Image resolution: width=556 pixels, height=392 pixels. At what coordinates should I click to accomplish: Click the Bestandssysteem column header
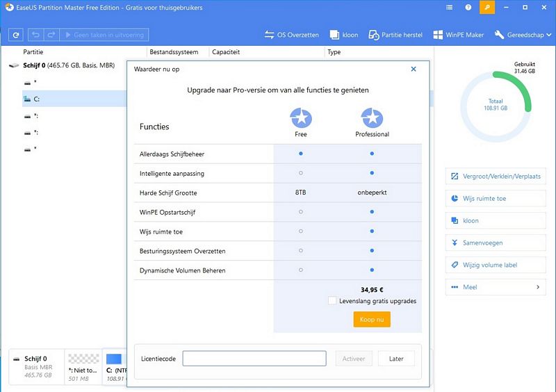pos(174,52)
